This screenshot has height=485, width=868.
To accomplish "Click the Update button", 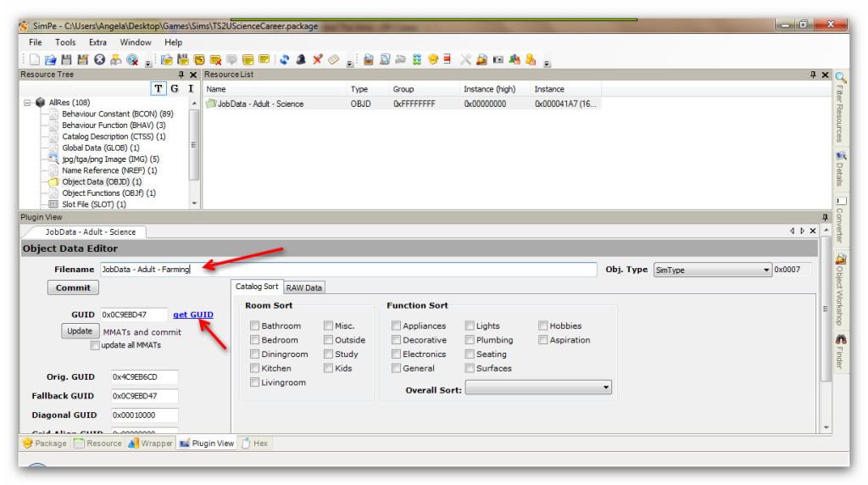I will pos(80,331).
